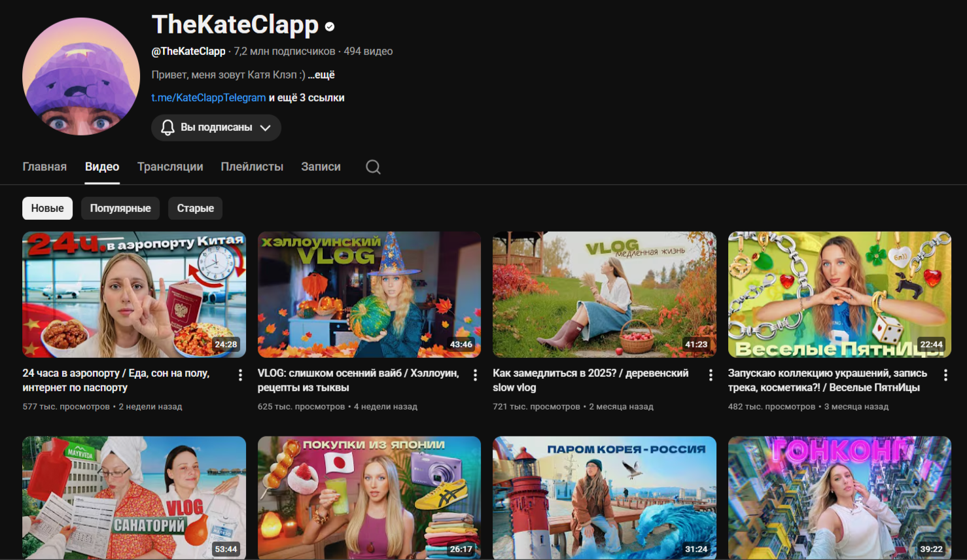Expand the 'Вы подписаны' subscription dropdown chevron
Image resolution: width=967 pixels, height=560 pixels.
pyautogui.click(x=265, y=128)
